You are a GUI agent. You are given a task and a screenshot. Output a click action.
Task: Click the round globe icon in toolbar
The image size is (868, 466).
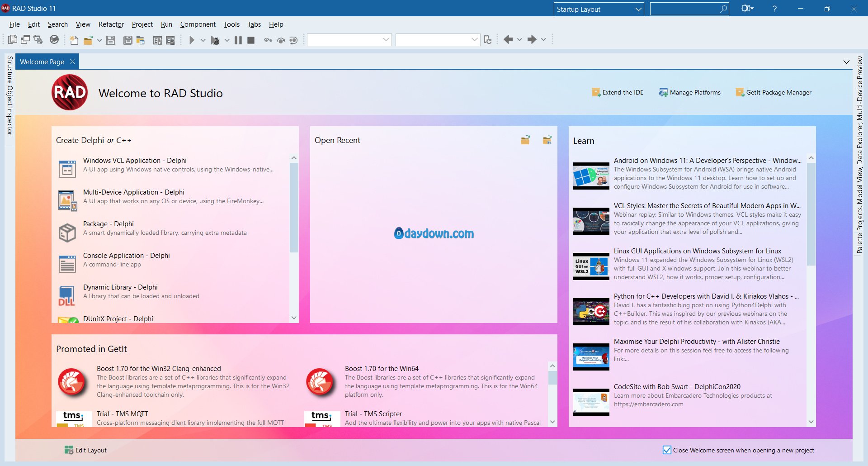click(54, 40)
